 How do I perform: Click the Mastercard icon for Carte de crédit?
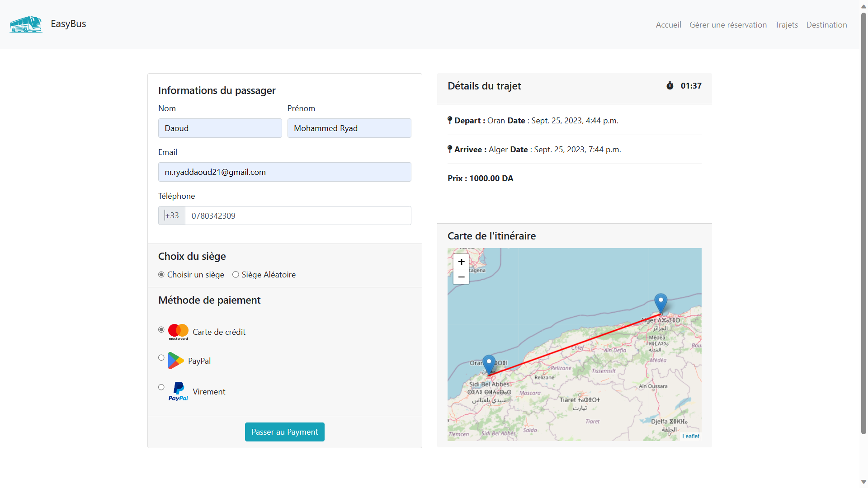point(178,331)
